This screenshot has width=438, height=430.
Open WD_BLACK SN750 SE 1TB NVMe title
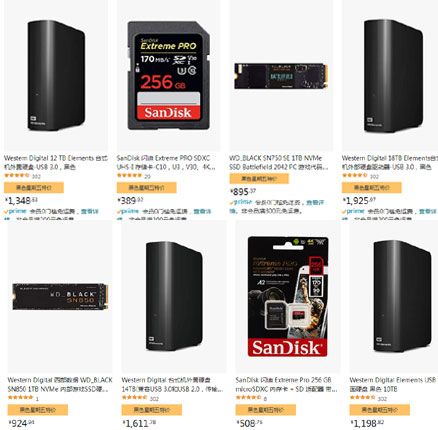(x=279, y=162)
